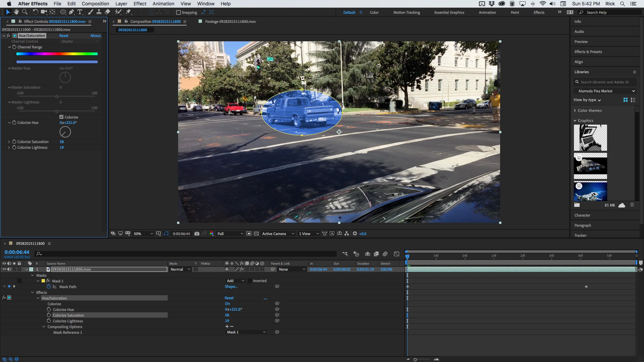This screenshot has height=362, width=644.
Task: Click the Shape link for Mask Path
Action: tap(231, 286)
